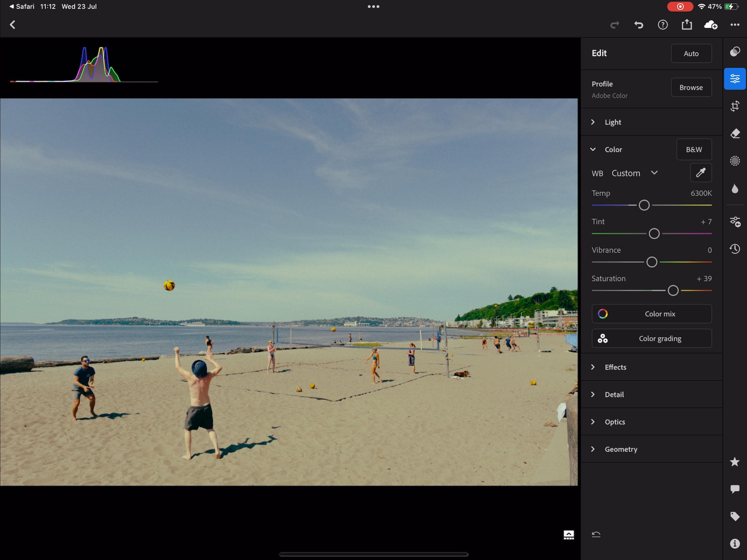
Task: Click the Adobe Color profile name
Action: 609,96
